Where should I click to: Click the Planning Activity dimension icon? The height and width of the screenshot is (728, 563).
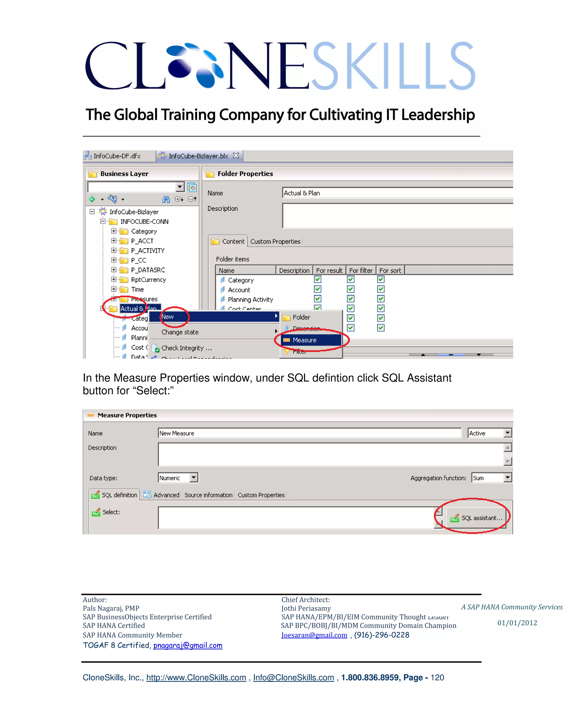pos(222,299)
